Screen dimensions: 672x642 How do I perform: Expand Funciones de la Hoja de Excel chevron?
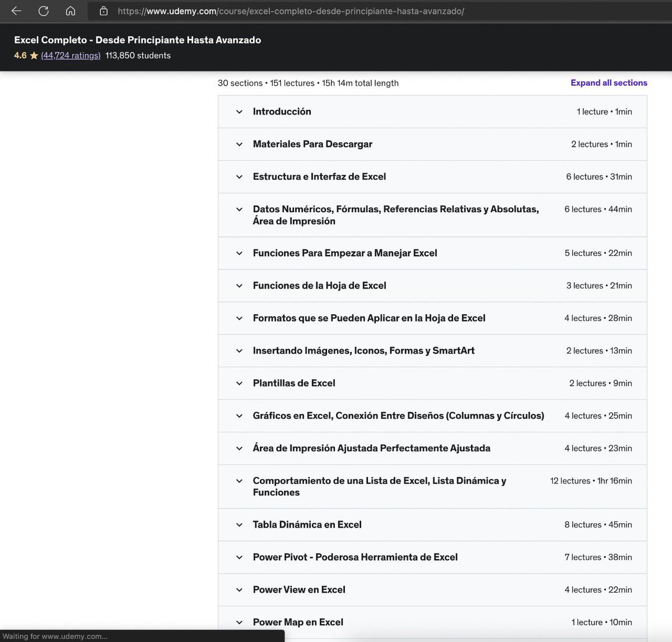pyautogui.click(x=239, y=286)
